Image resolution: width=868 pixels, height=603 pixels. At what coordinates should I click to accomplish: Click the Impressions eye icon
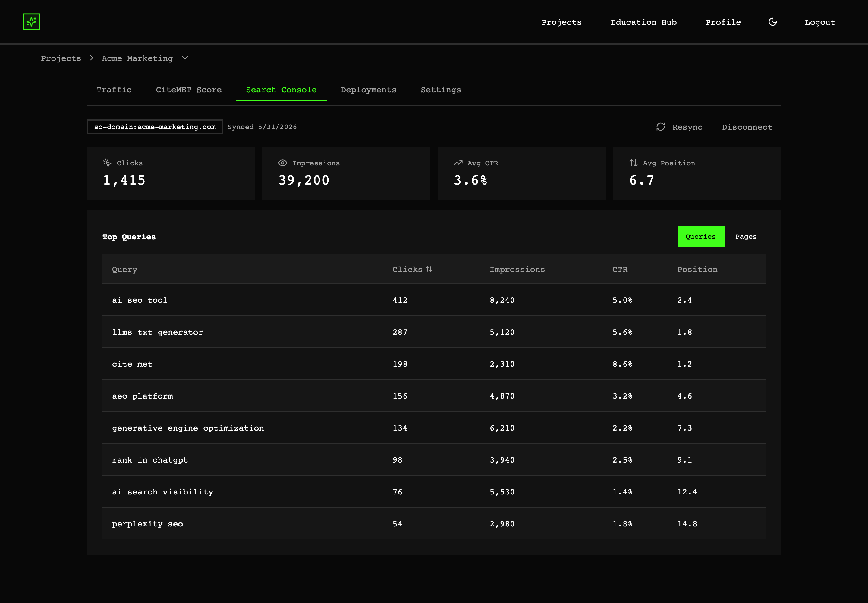[x=282, y=163]
